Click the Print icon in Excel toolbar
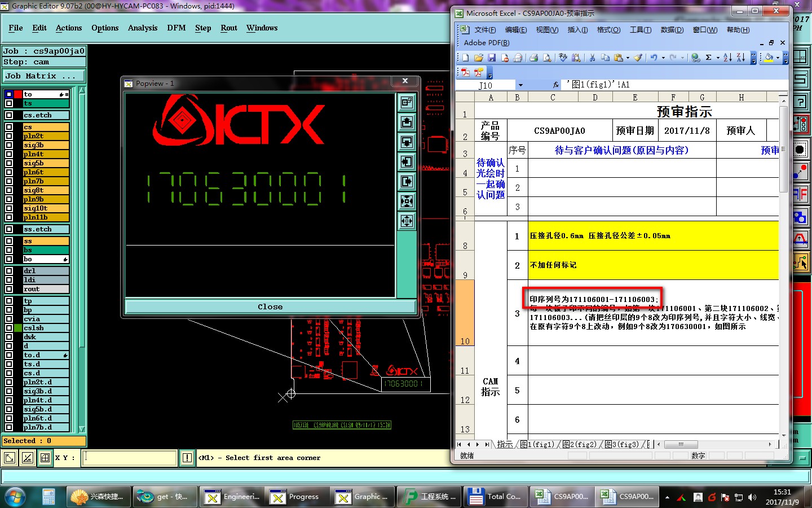 533,58
